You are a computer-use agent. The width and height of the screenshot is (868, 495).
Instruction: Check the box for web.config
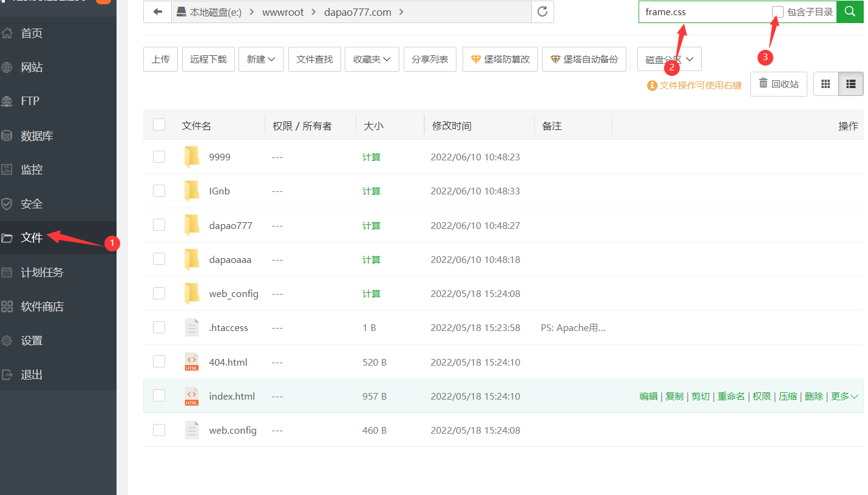point(159,430)
